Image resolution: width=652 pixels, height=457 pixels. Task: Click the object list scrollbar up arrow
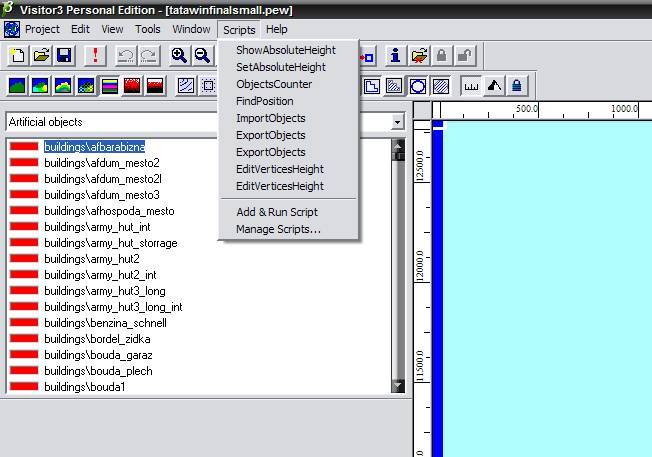[398, 145]
